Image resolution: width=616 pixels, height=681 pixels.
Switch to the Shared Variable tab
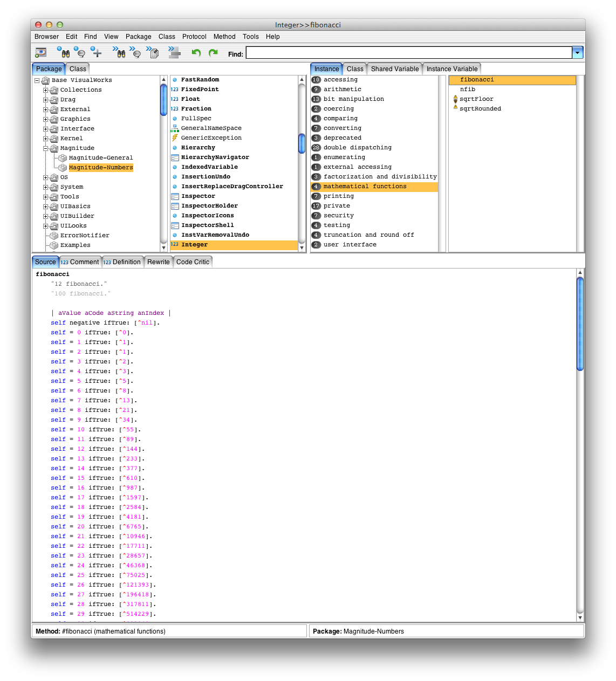395,69
